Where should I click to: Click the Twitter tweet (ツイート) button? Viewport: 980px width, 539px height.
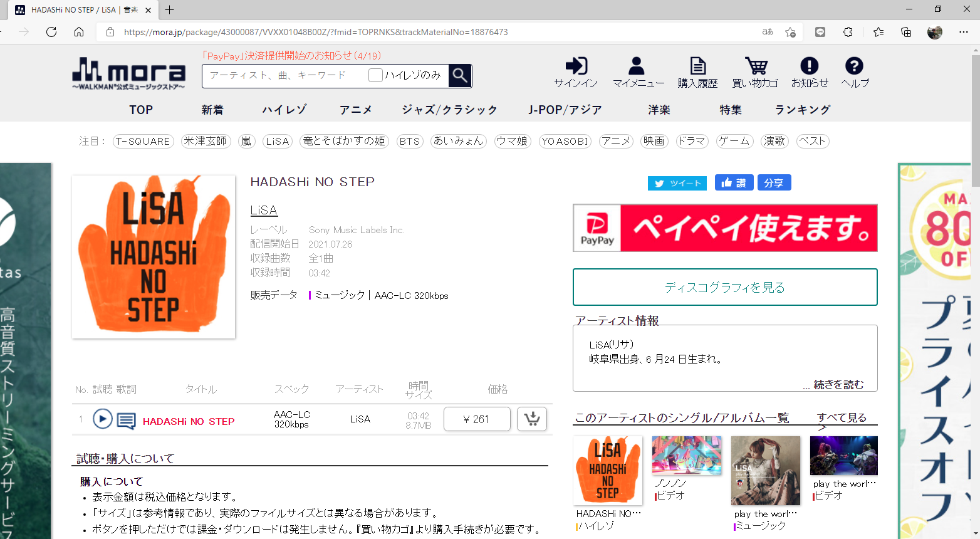pos(677,183)
